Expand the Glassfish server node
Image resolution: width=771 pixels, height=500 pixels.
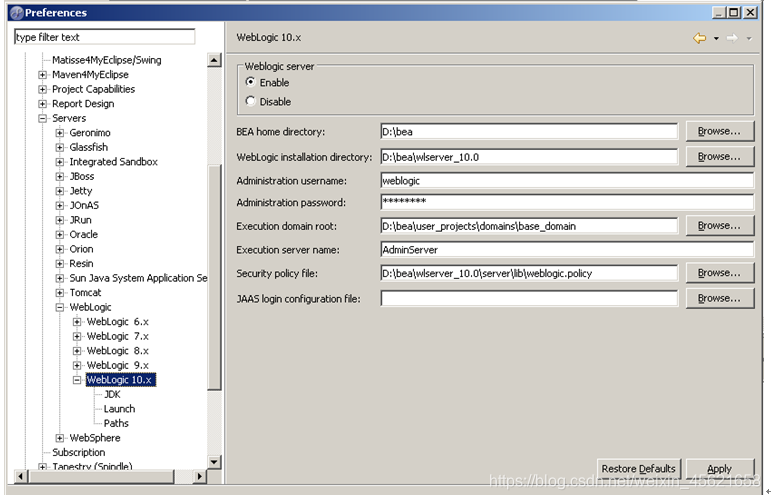59,147
